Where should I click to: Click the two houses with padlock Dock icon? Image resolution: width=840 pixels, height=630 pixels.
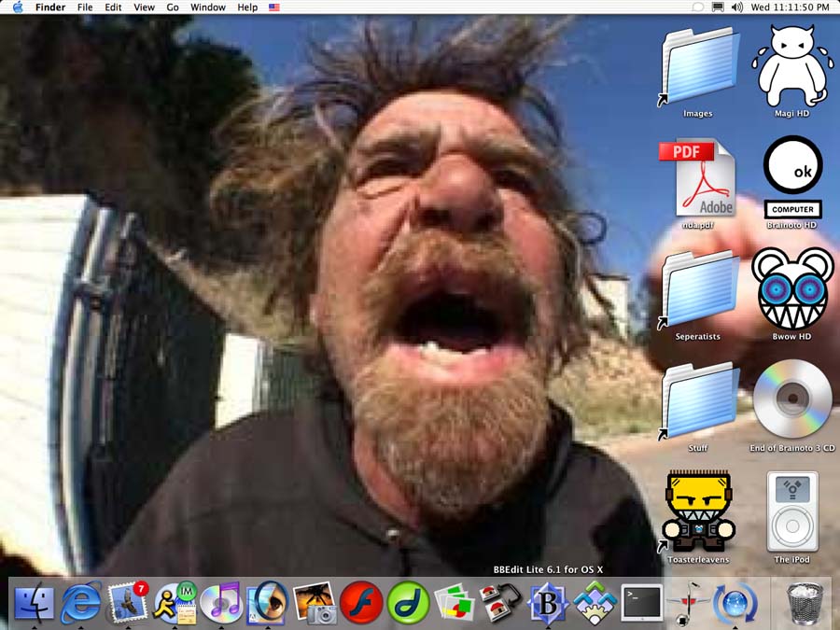501,603
